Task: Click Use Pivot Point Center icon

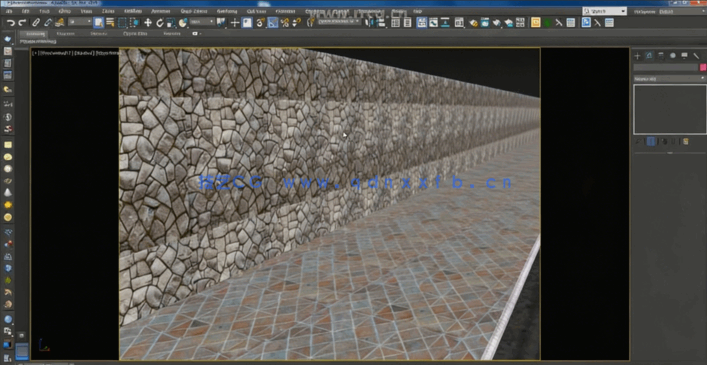Action: click(221, 23)
